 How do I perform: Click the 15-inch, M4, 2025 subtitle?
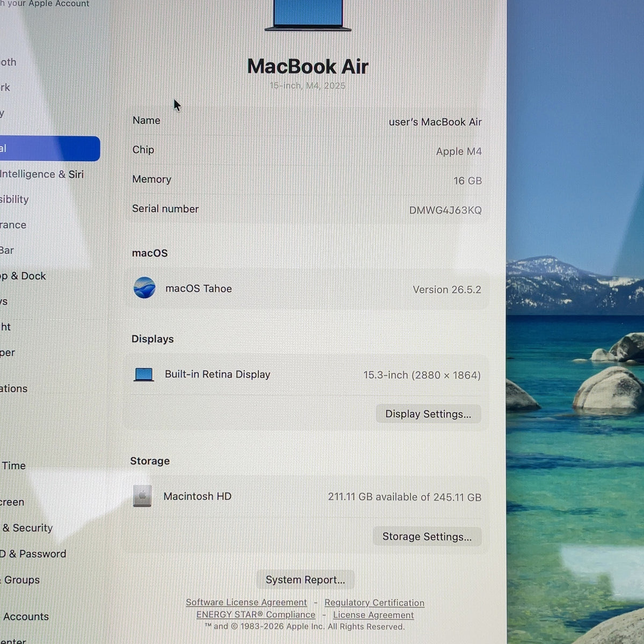308,86
